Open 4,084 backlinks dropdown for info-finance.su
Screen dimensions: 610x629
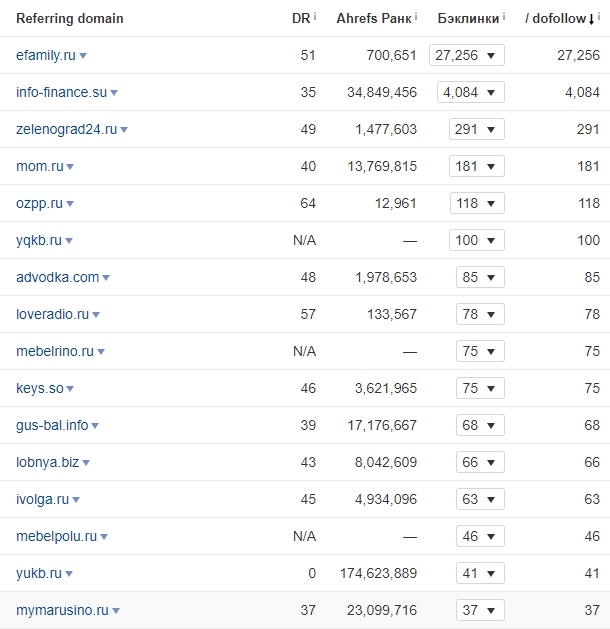pos(471,92)
